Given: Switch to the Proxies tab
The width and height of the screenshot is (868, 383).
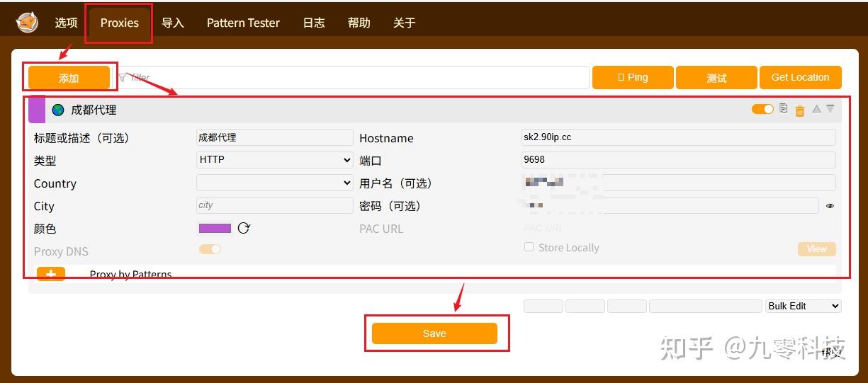Looking at the screenshot, I should pos(119,23).
